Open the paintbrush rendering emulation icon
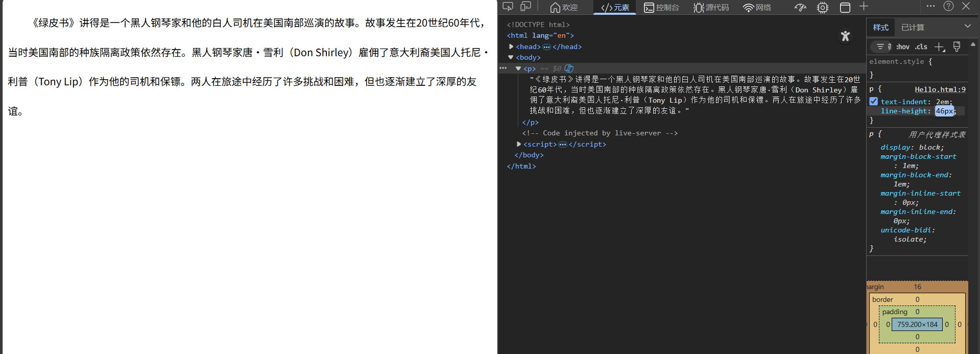This screenshot has width=980, height=354. (x=957, y=46)
